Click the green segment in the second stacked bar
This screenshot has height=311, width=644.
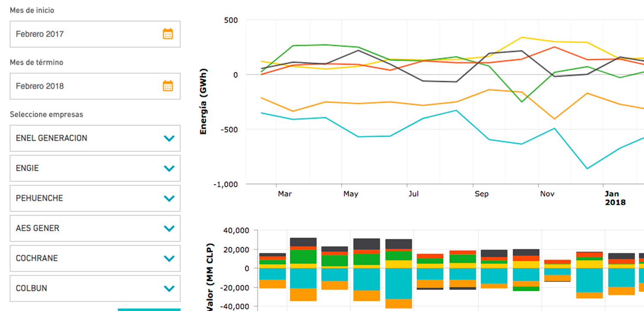[303, 256]
